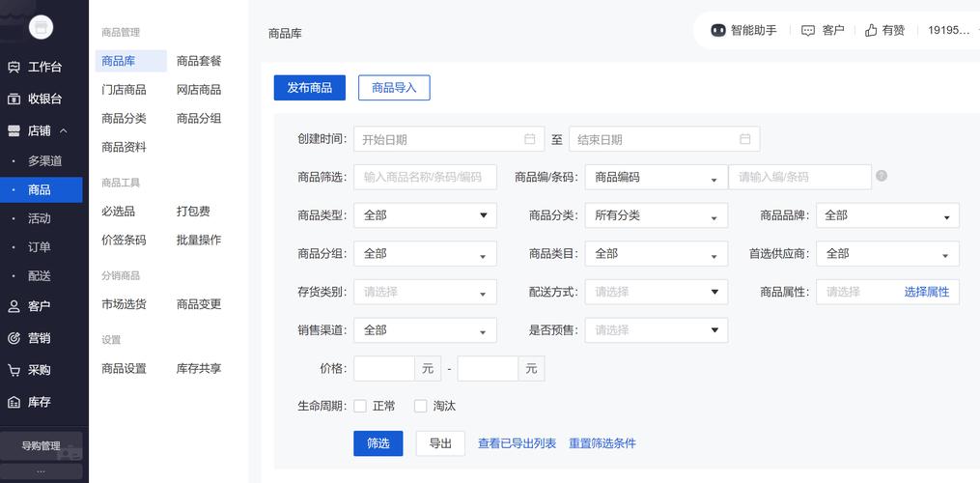Open 商品库 submenu item
The width and height of the screenshot is (980, 483).
(x=130, y=61)
